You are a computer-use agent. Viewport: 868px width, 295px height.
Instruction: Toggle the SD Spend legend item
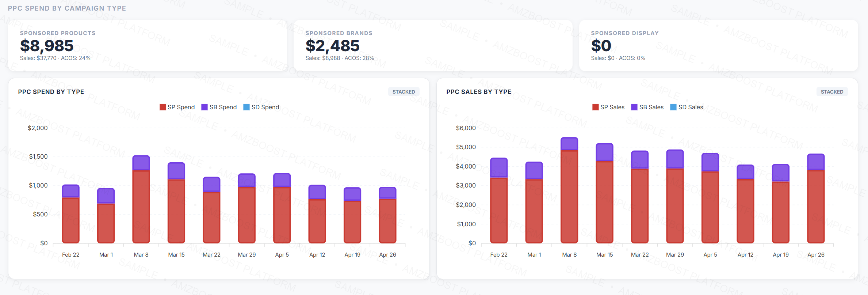(x=261, y=107)
